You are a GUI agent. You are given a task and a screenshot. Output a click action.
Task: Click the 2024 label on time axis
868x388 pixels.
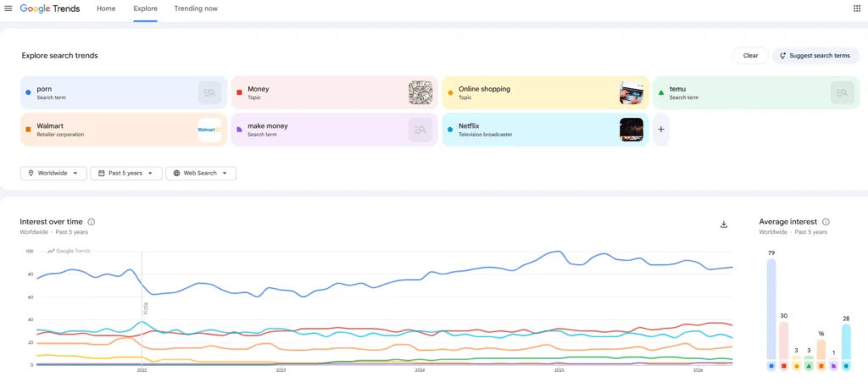coord(420,370)
